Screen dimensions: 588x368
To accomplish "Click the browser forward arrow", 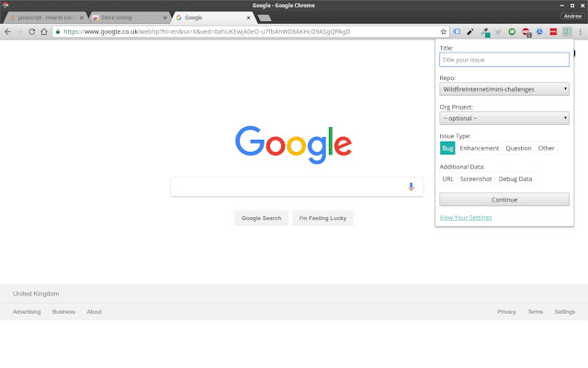I will coord(20,32).
